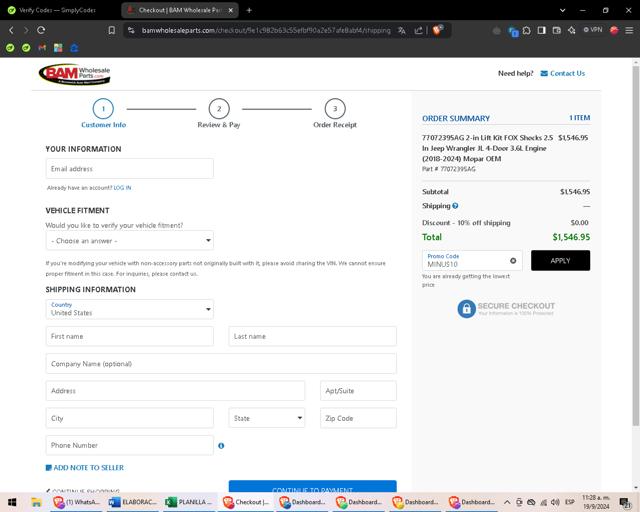This screenshot has width=640, height=512.
Task: Show hidden system tray icons
Action: pyautogui.click(x=507, y=502)
